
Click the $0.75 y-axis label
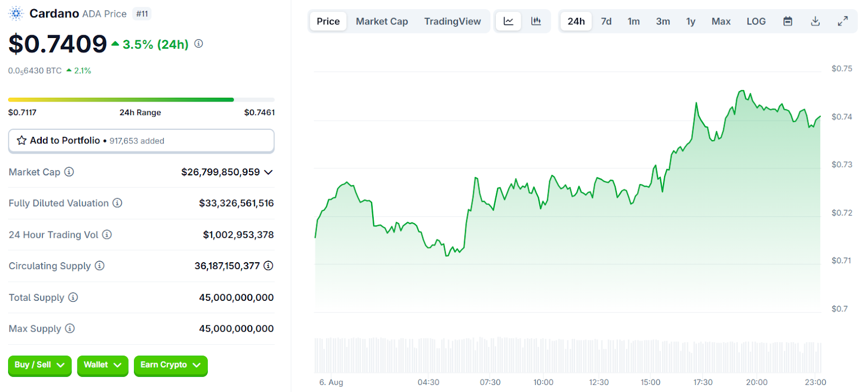842,68
